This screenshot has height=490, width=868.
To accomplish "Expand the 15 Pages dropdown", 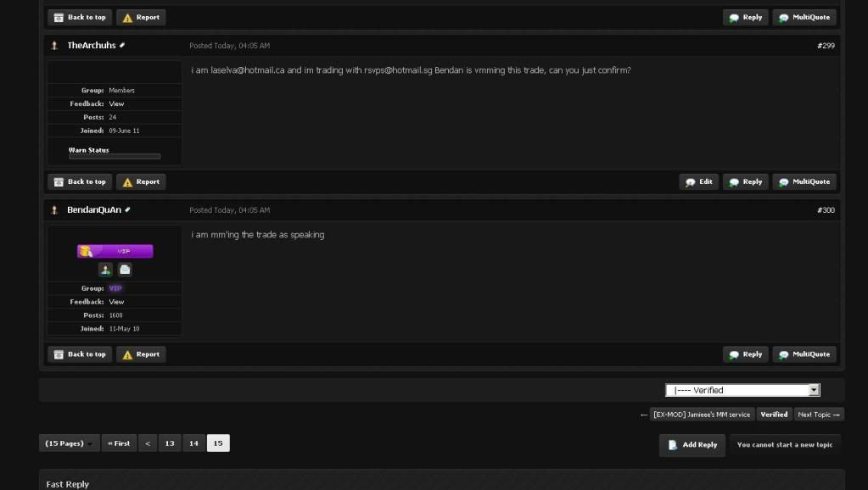I will point(70,443).
